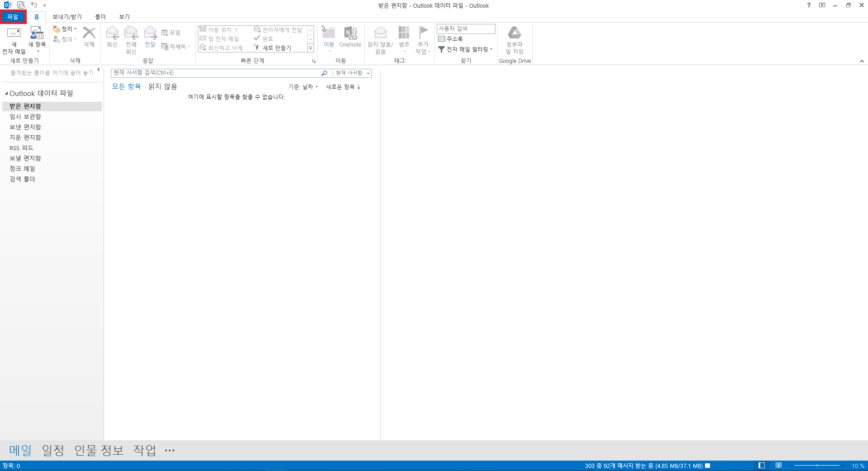
Task: Click the undo arrow in quick access toolbar
Action: point(33,5)
